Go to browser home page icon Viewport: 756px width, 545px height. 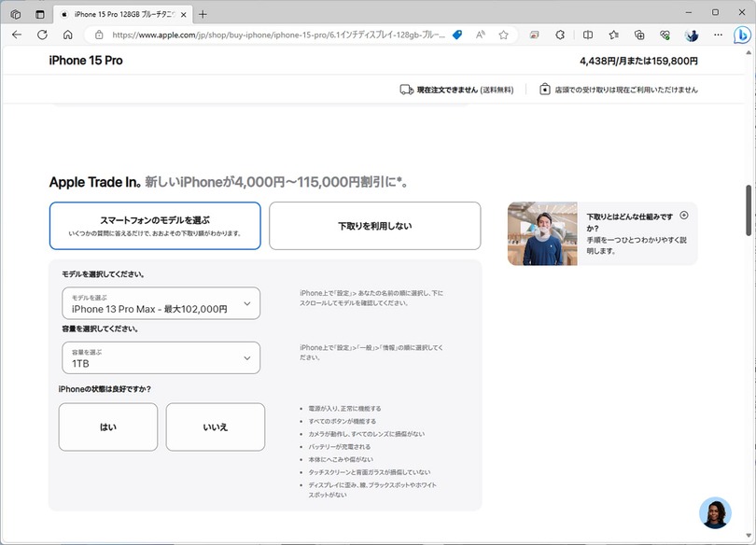pyautogui.click(x=68, y=35)
